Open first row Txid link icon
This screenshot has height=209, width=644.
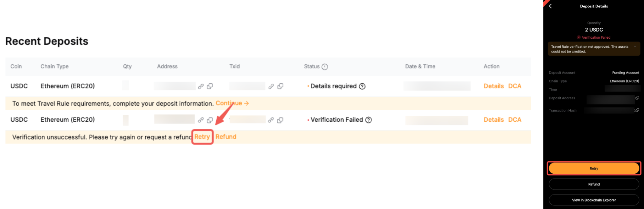click(x=271, y=86)
